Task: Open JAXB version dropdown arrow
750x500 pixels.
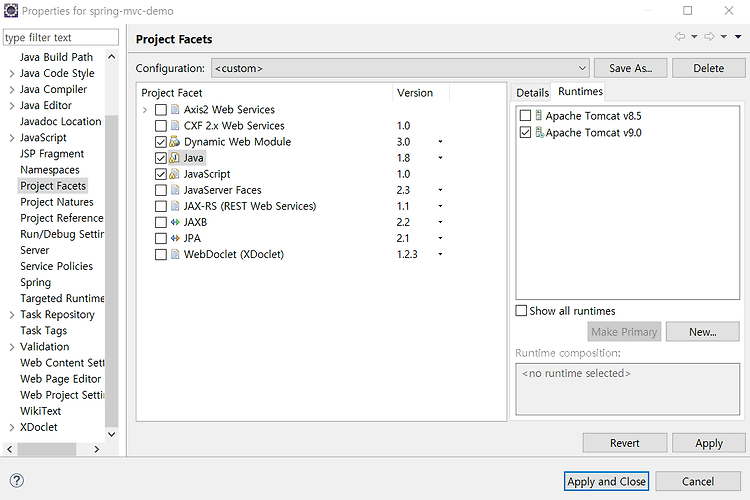Action: 440,222
